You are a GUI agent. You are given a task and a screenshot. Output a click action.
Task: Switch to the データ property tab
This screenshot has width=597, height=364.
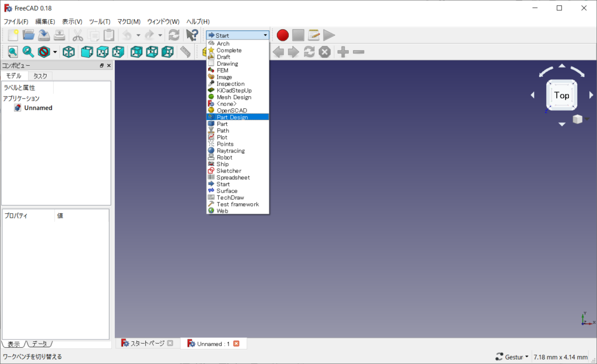pos(39,344)
